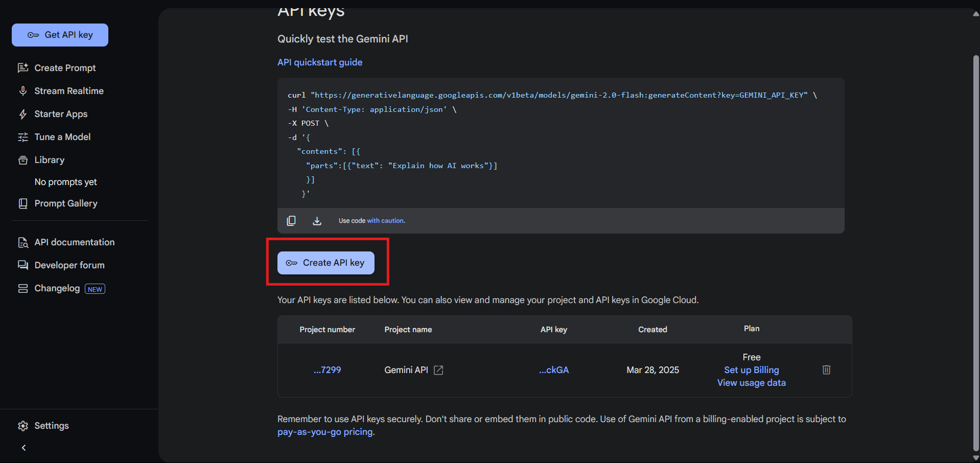Delete the Gemini API key
The width and height of the screenshot is (980, 463).
tap(826, 369)
